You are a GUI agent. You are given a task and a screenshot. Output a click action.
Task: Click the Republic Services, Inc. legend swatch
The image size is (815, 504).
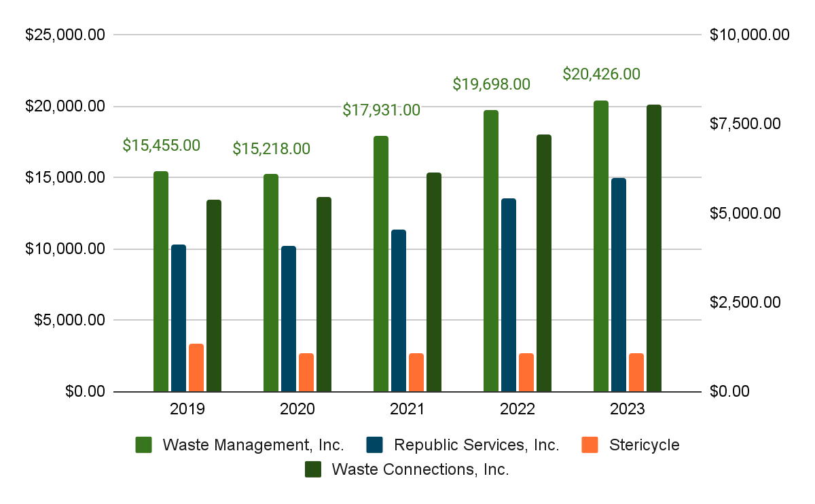[x=376, y=445]
